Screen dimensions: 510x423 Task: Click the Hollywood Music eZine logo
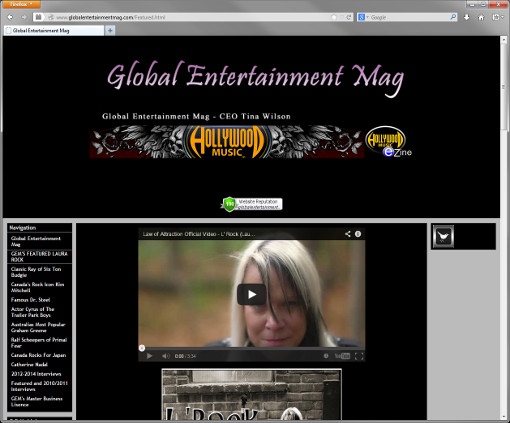pos(389,141)
